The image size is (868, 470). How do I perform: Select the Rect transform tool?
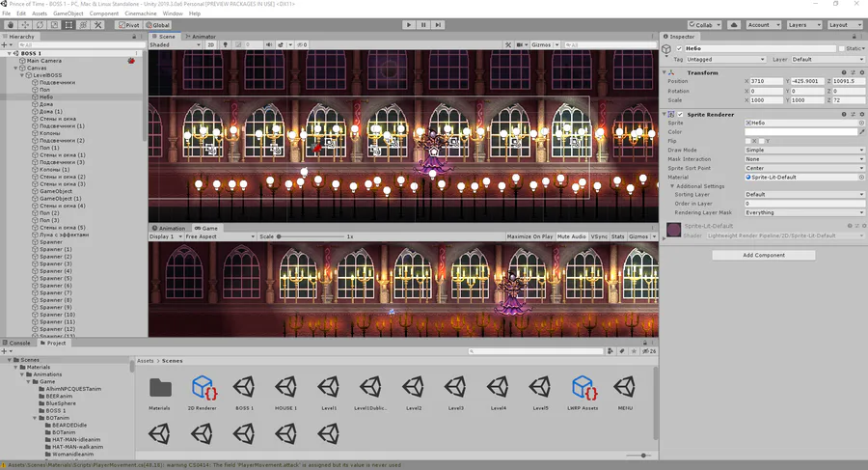(68, 25)
